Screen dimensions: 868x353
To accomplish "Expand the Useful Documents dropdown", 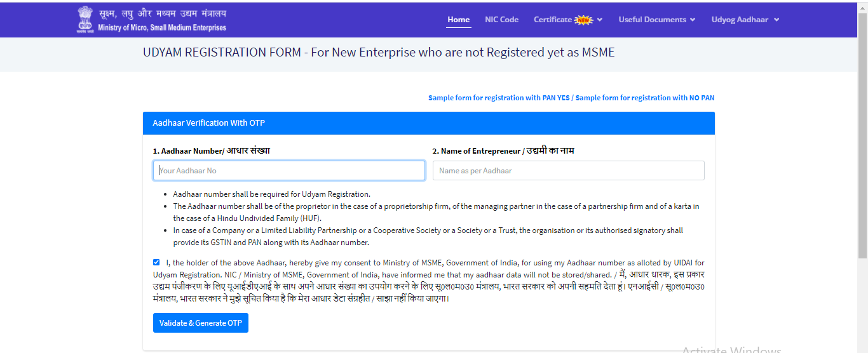I will click(656, 20).
